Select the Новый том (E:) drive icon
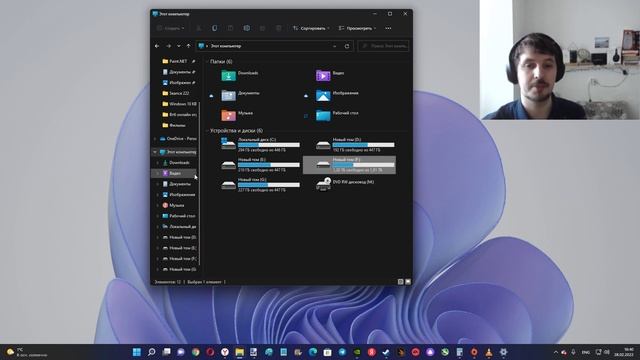Viewport: 640px width, 360px height. 228,164
